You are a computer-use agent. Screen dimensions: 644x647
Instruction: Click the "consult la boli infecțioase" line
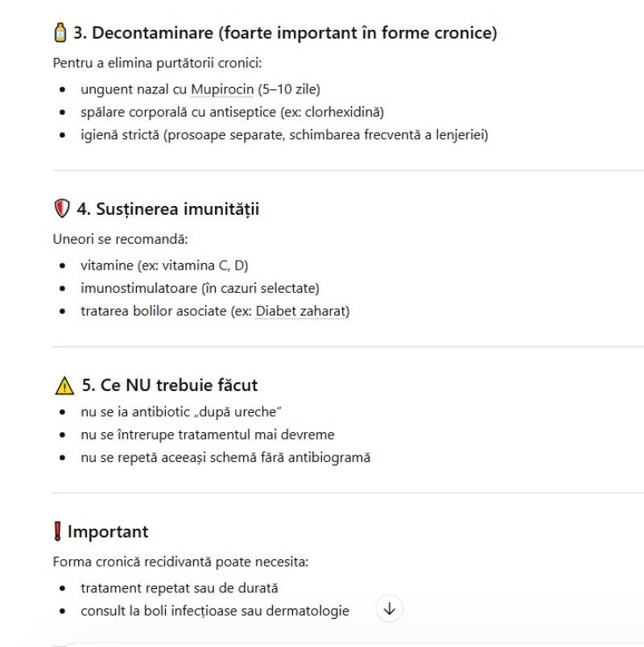click(x=215, y=611)
